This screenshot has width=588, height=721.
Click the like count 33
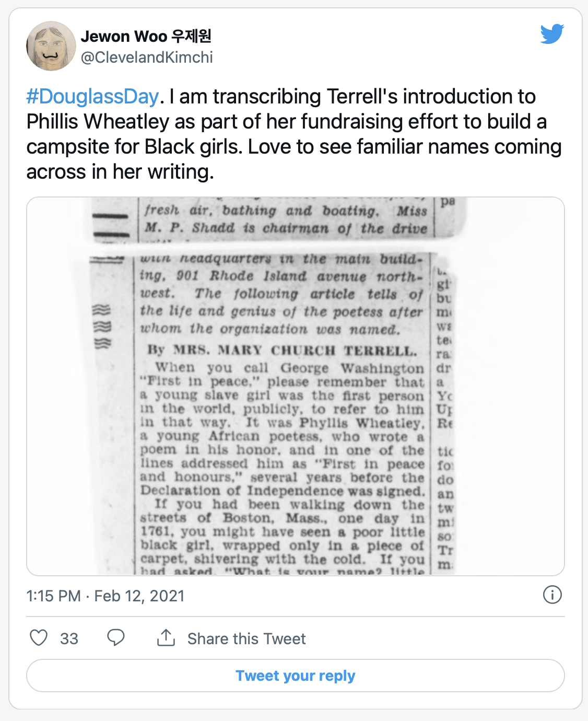tap(69, 638)
